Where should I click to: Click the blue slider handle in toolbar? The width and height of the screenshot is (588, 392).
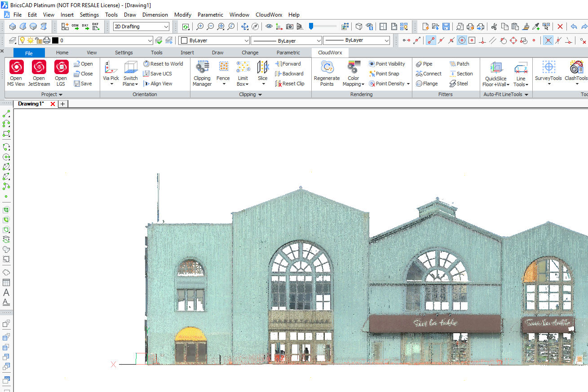311,26
